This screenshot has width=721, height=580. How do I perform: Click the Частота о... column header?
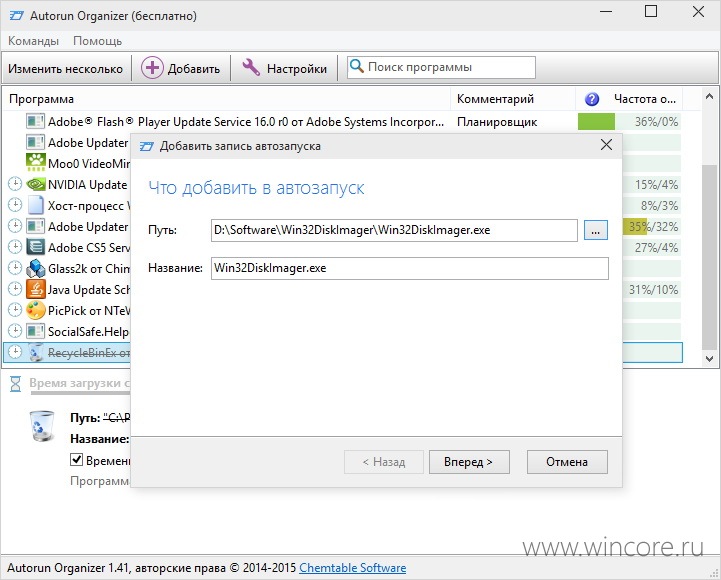[x=645, y=99]
